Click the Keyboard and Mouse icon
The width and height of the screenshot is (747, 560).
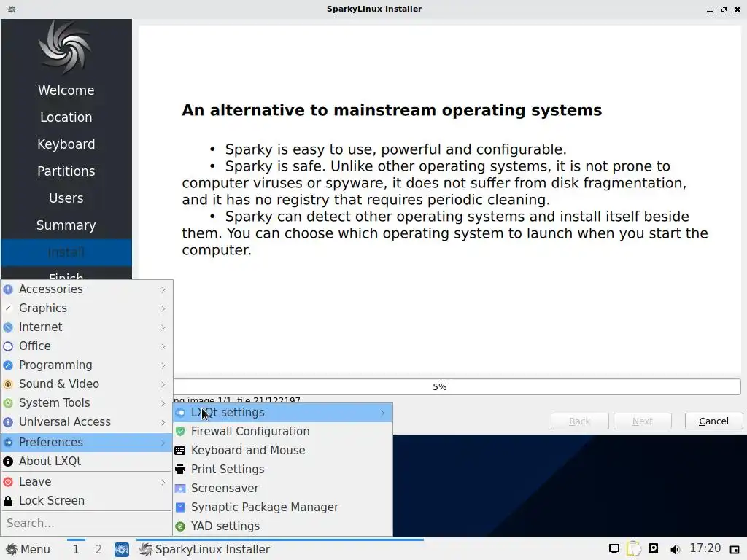pyautogui.click(x=180, y=451)
